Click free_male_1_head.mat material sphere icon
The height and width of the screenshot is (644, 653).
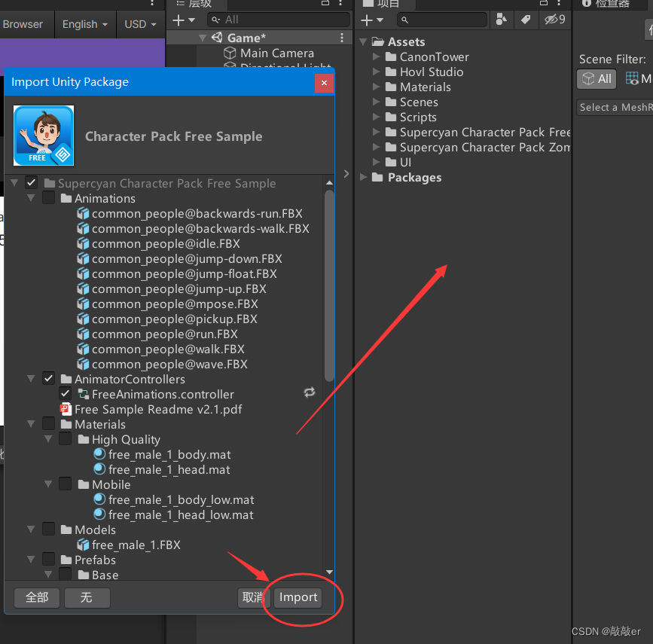99,469
